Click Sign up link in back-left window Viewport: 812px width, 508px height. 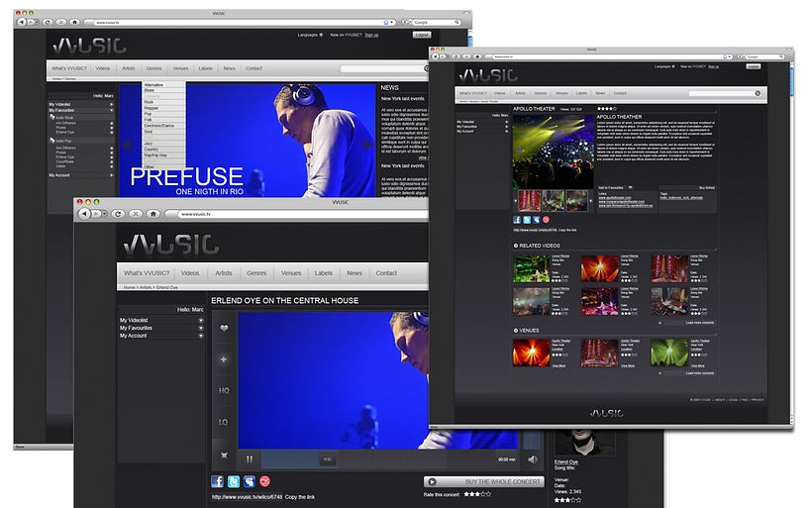371,35
